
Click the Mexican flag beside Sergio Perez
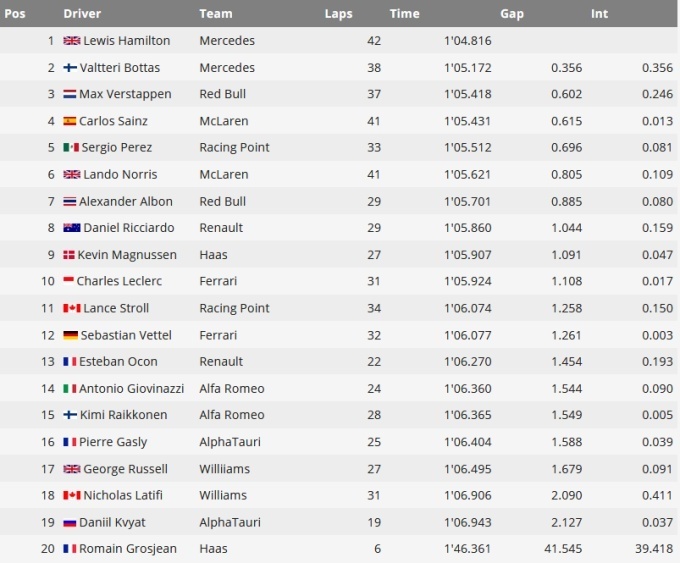[x=70, y=148]
